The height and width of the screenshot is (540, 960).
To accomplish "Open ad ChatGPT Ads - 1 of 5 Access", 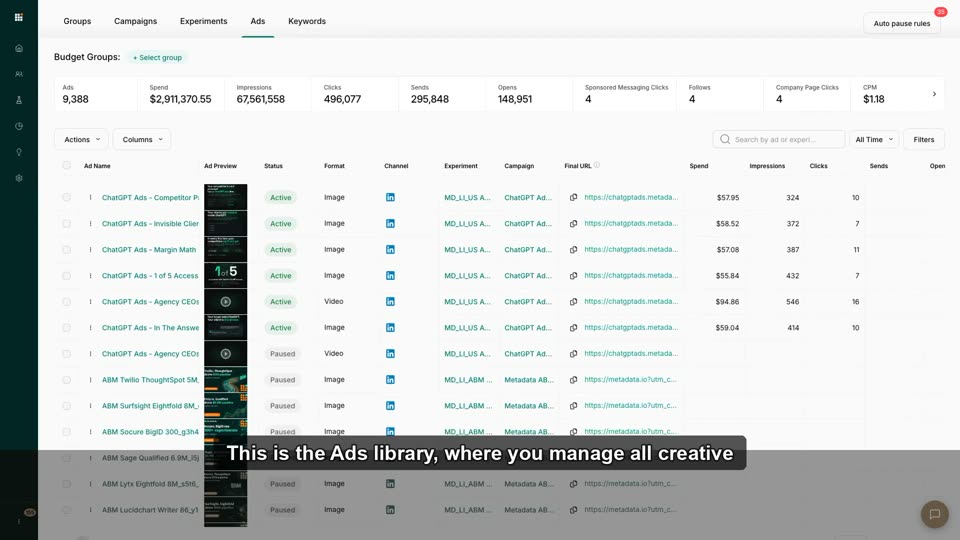I will coord(150,276).
